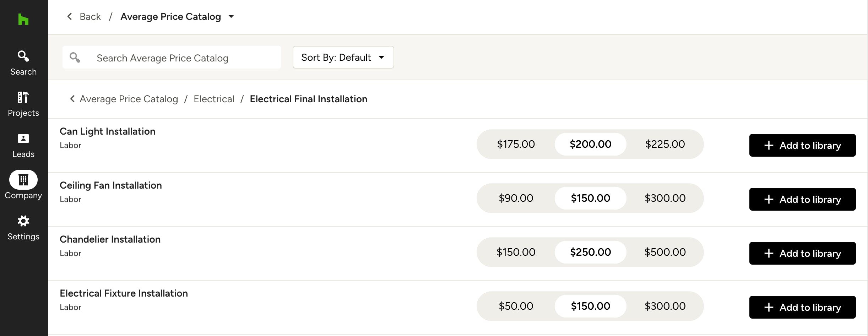The image size is (868, 336).
Task: Open Search in the sidebar
Action: 23,63
